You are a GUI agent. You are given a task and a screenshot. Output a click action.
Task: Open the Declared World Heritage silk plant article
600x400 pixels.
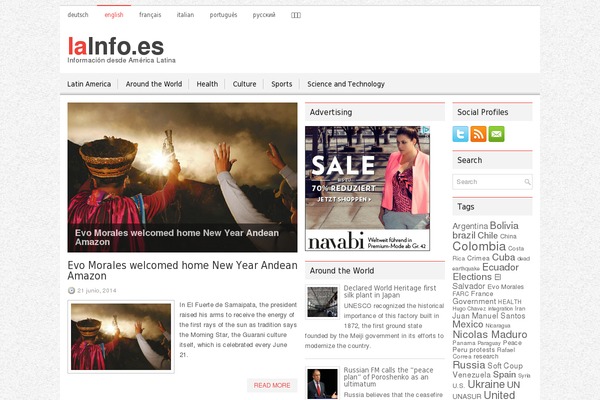390,291
